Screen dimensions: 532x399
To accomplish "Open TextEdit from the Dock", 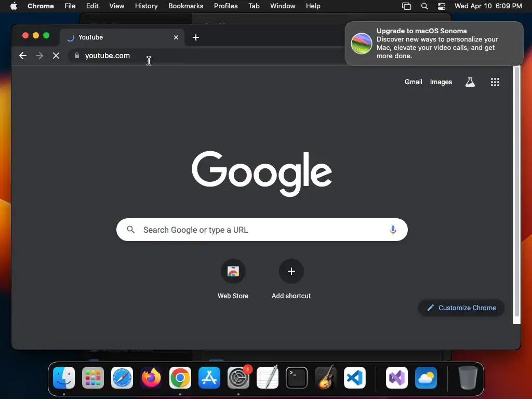I will pos(268,378).
